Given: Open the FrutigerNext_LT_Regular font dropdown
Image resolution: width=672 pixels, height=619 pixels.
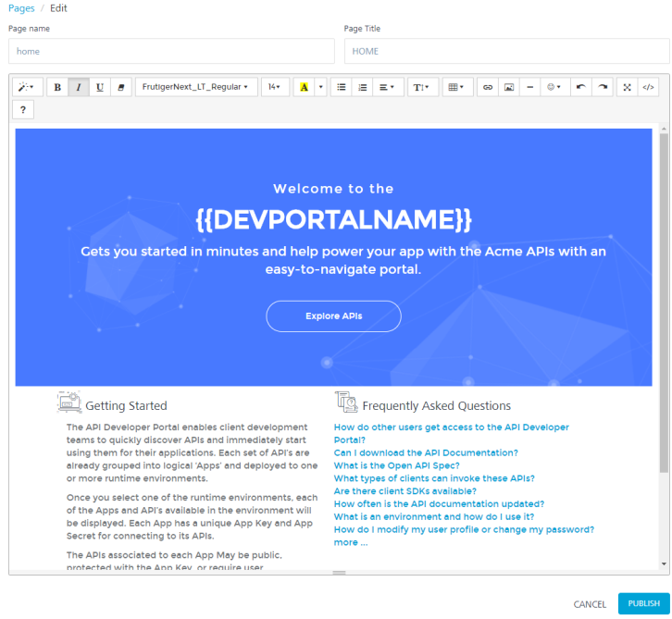Looking at the screenshot, I should pos(196,87).
